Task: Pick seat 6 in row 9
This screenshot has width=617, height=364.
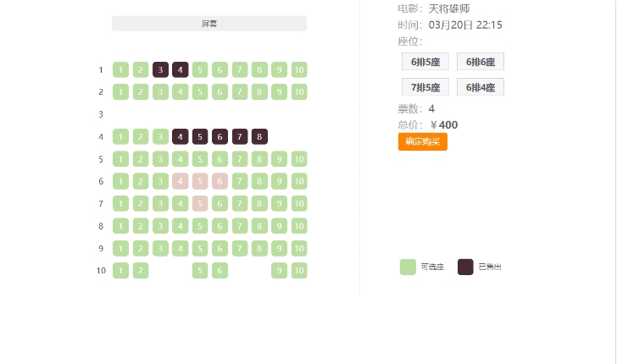Action: click(x=220, y=249)
